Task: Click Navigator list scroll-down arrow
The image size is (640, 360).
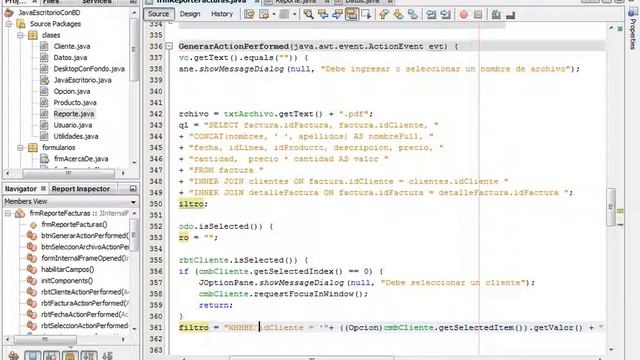Action: click(134, 329)
